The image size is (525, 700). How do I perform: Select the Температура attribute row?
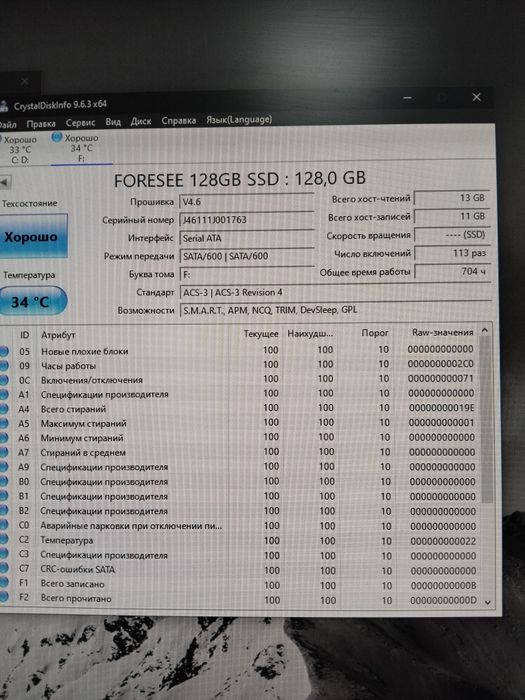(240, 541)
